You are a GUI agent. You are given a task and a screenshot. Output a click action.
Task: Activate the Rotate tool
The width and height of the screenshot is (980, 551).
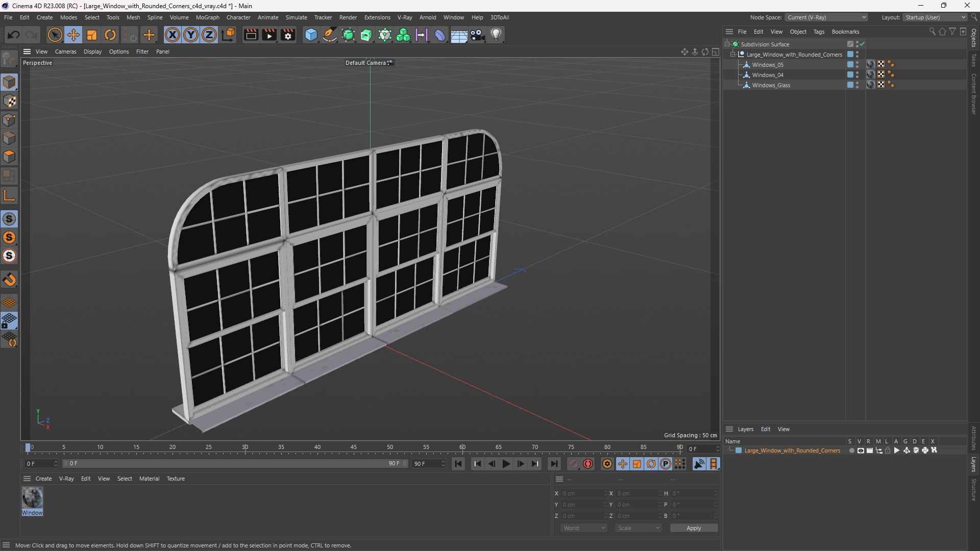[x=110, y=35]
